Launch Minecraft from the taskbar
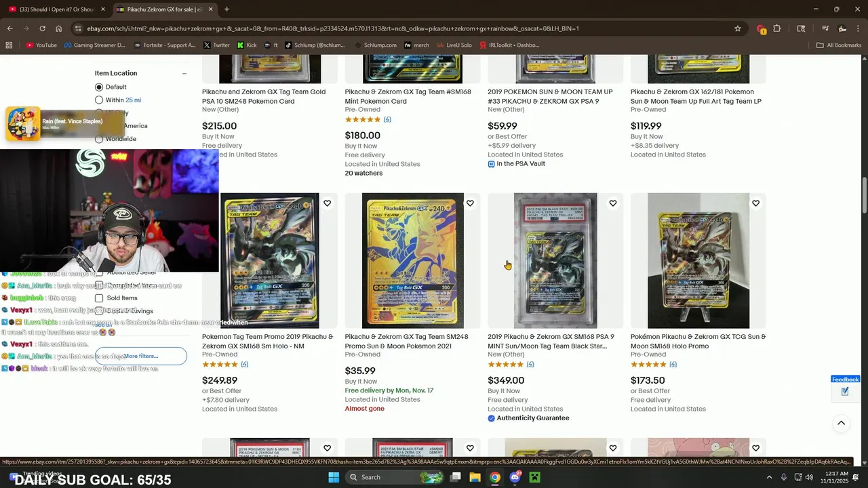This screenshot has height=488, width=868. click(534, 477)
